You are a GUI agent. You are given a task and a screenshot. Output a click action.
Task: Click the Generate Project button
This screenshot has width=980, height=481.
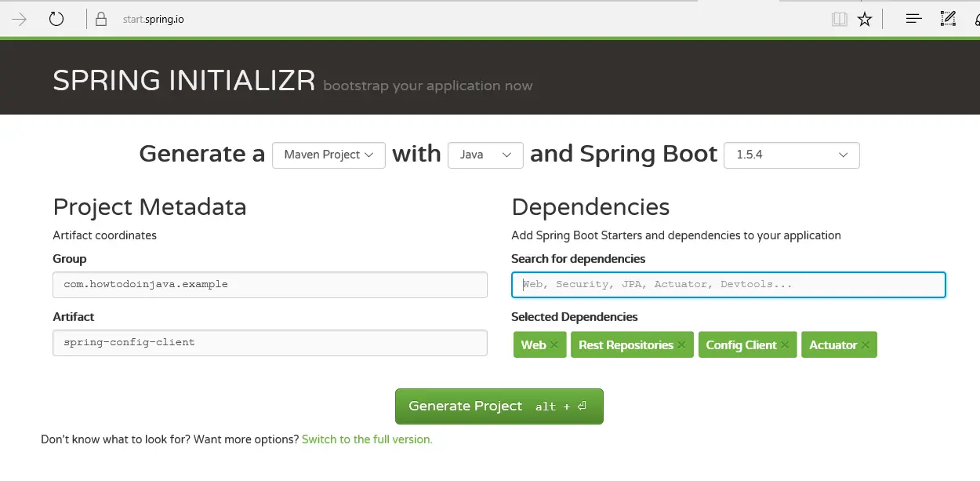coord(499,406)
